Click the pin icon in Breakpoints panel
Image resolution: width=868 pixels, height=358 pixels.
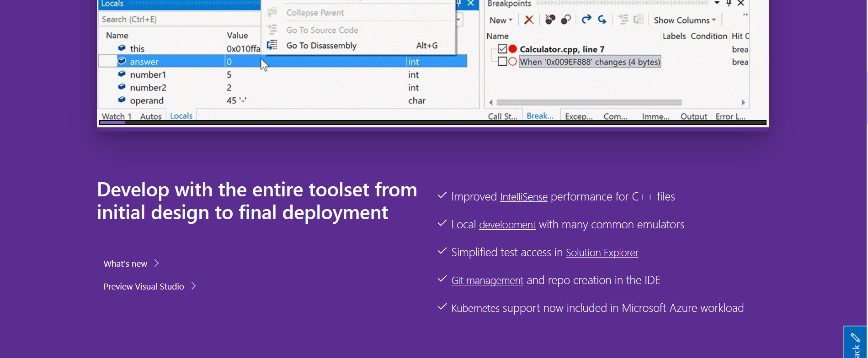[729, 3]
